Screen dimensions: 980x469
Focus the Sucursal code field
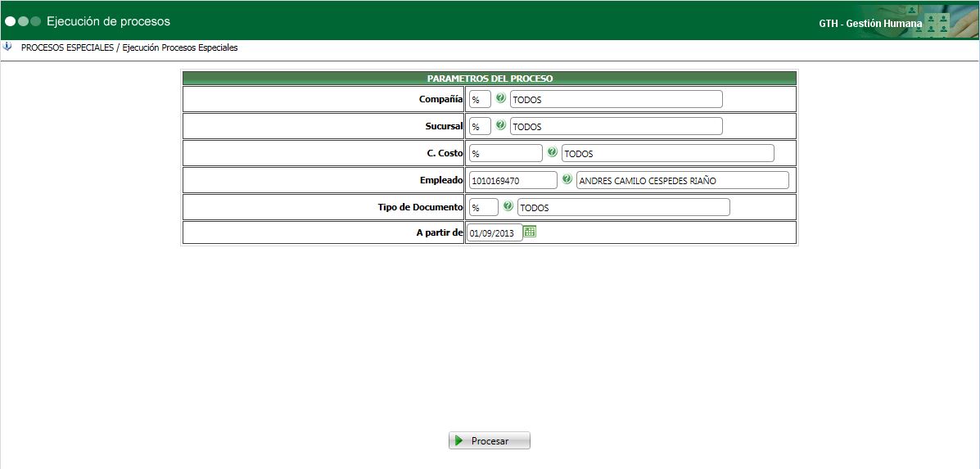[480, 126]
